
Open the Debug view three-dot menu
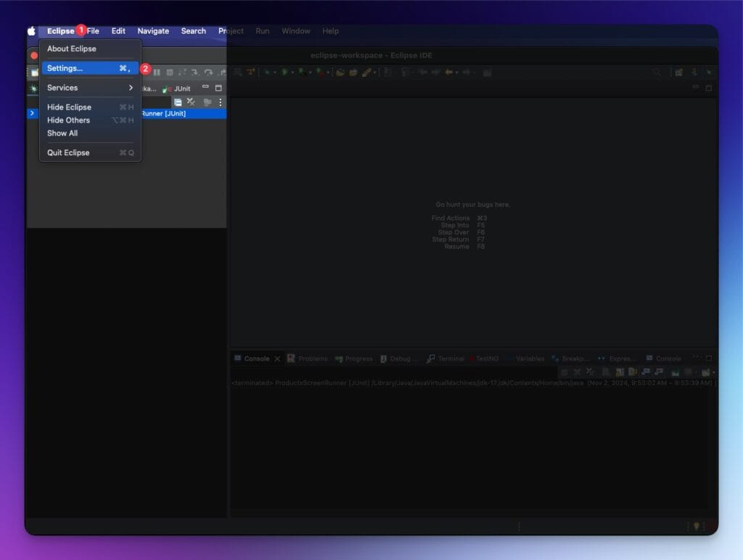pyautogui.click(x=221, y=102)
